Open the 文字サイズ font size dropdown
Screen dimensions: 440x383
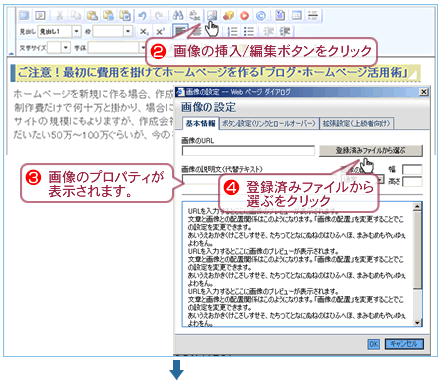pyautogui.click(x=66, y=48)
